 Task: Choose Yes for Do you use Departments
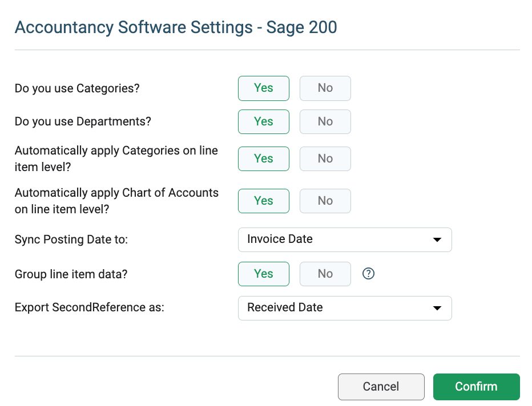click(264, 121)
